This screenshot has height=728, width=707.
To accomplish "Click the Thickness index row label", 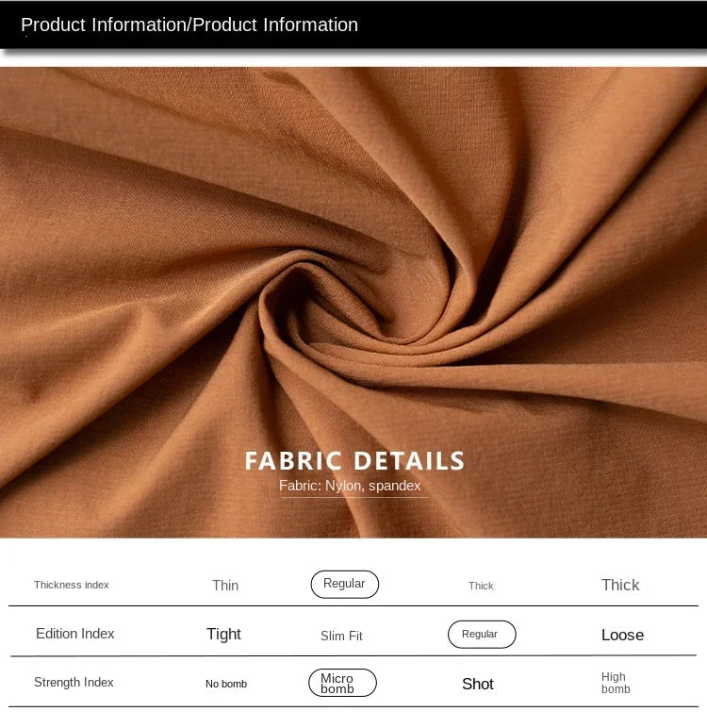I will (x=72, y=585).
